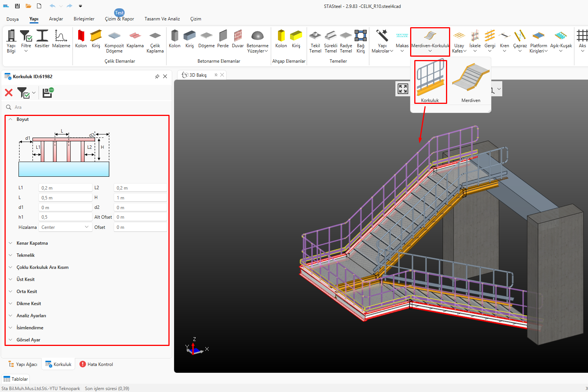Screen dimensions: 588x392
Task: Open the Birleşimler ribbon tab
Action: (84, 19)
